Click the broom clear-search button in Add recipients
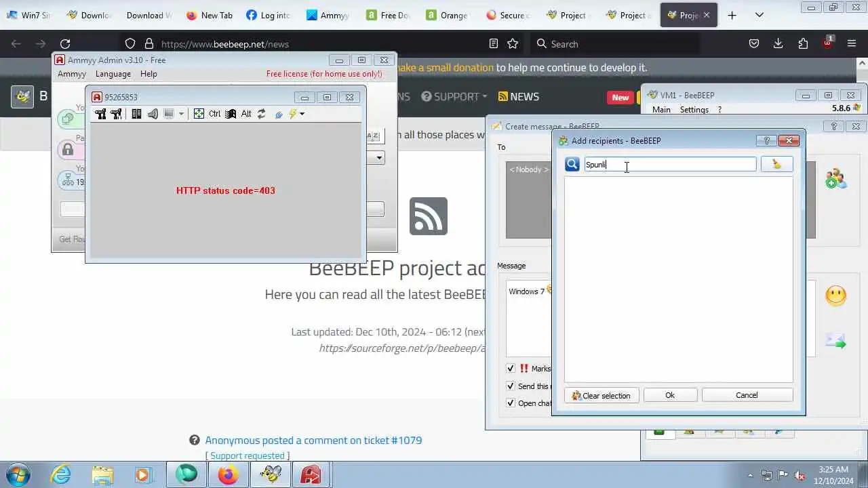This screenshot has height=488, width=868. [x=776, y=164]
